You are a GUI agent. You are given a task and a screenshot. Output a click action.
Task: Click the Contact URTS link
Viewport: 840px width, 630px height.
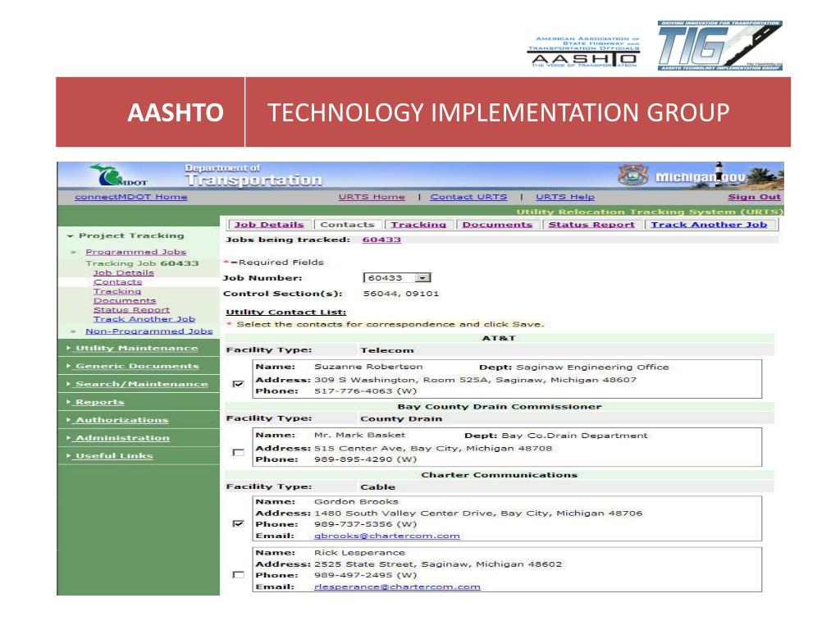(x=468, y=197)
